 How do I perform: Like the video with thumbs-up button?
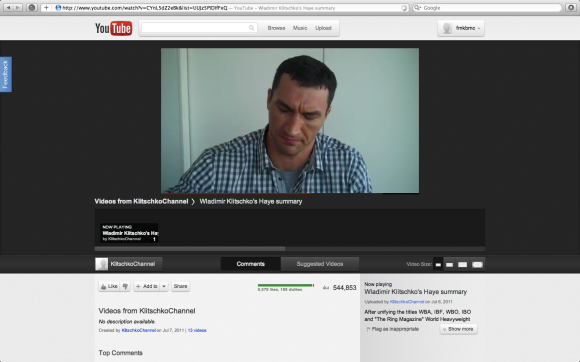109,286
